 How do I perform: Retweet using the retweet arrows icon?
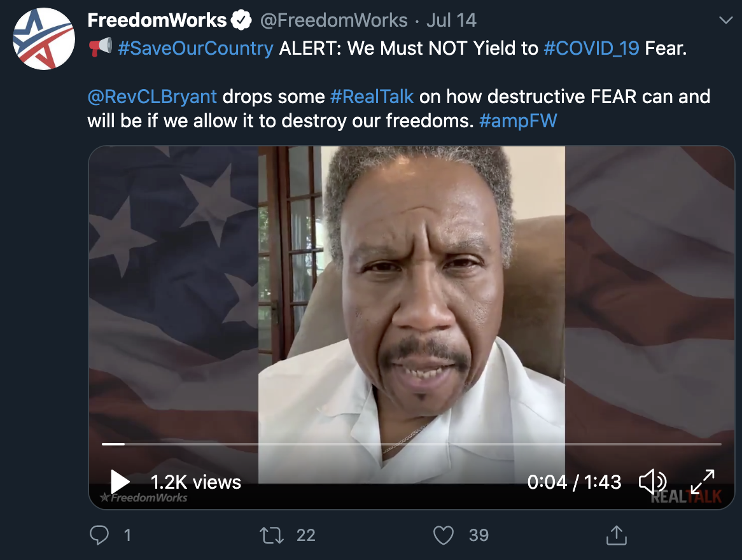pyautogui.click(x=272, y=535)
